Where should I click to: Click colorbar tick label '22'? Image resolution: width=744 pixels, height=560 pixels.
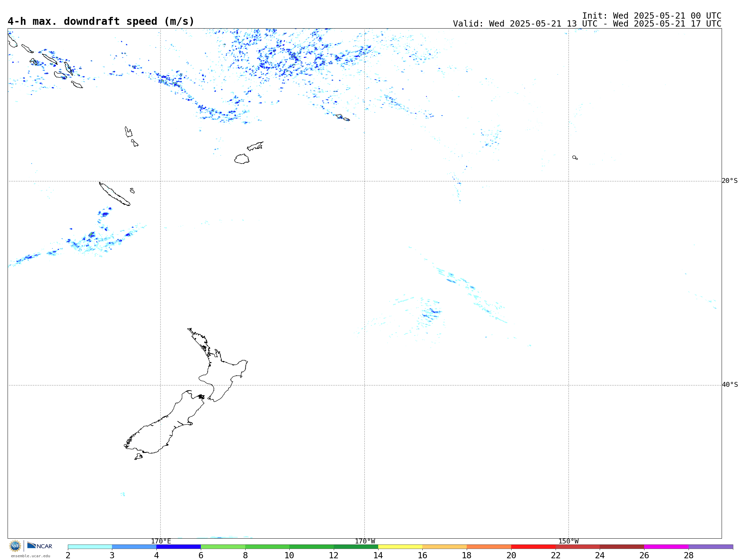(x=556, y=555)
